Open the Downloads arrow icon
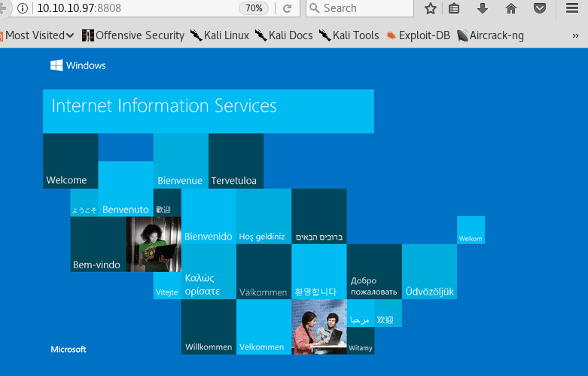Viewport: 588px width, 376px height. (483, 8)
